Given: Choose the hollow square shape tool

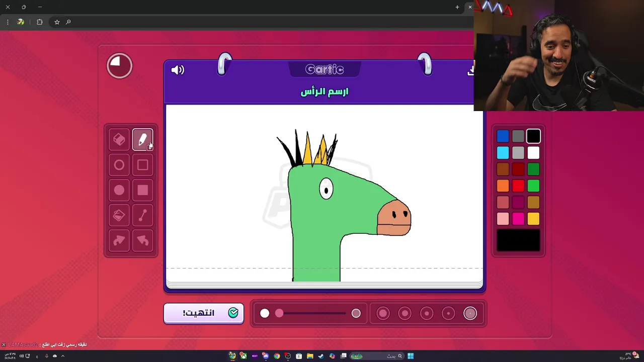Looking at the screenshot, I should [143, 165].
